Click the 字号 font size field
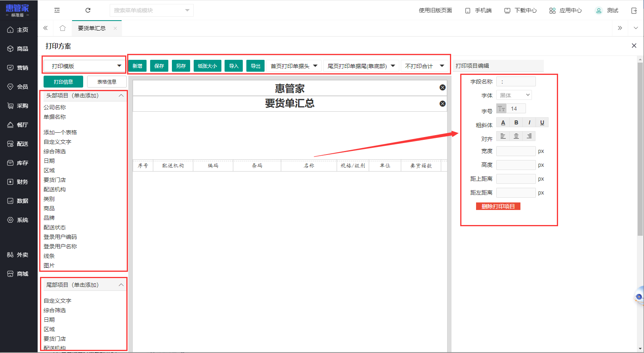The height and width of the screenshot is (353, 644). coord(516,109)
